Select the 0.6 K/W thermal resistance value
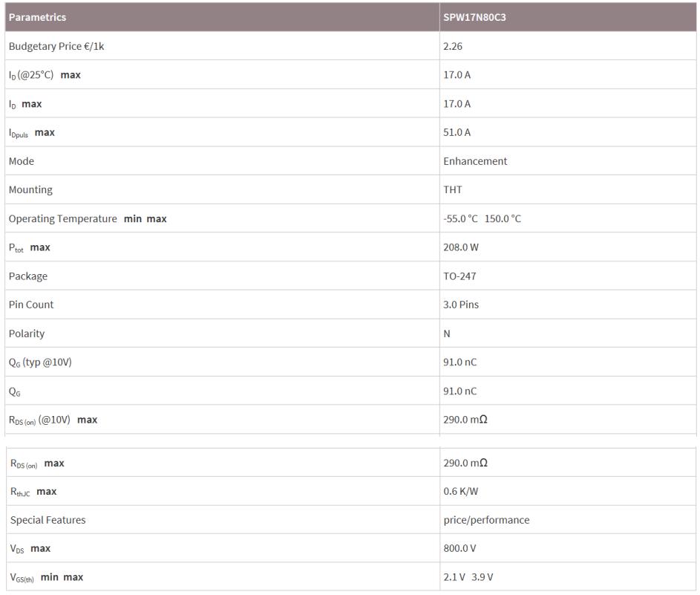 459,491
